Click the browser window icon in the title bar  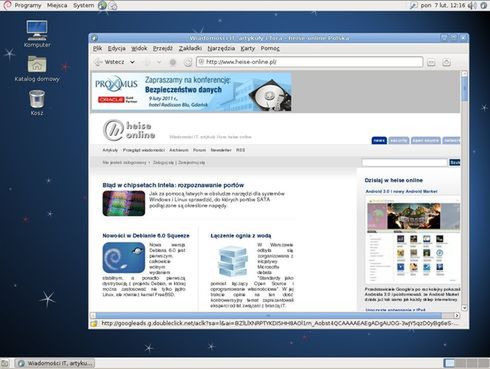pyautogui.click(x=94, y=38)
